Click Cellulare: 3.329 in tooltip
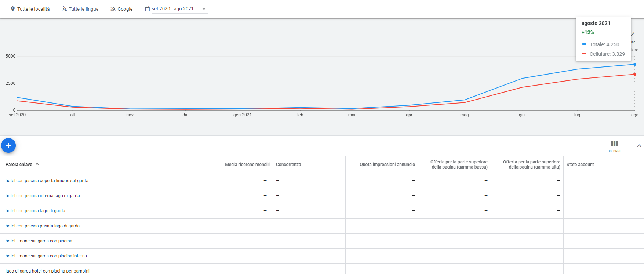The image size is (644, 274). pos(607,54)
